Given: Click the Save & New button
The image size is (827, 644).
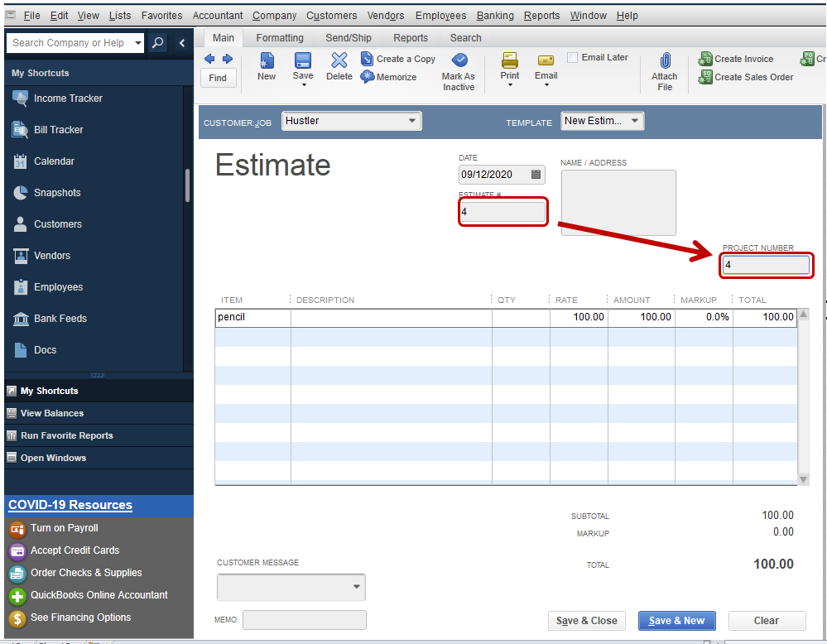Looking at the screenshot, I should [676, 621].
